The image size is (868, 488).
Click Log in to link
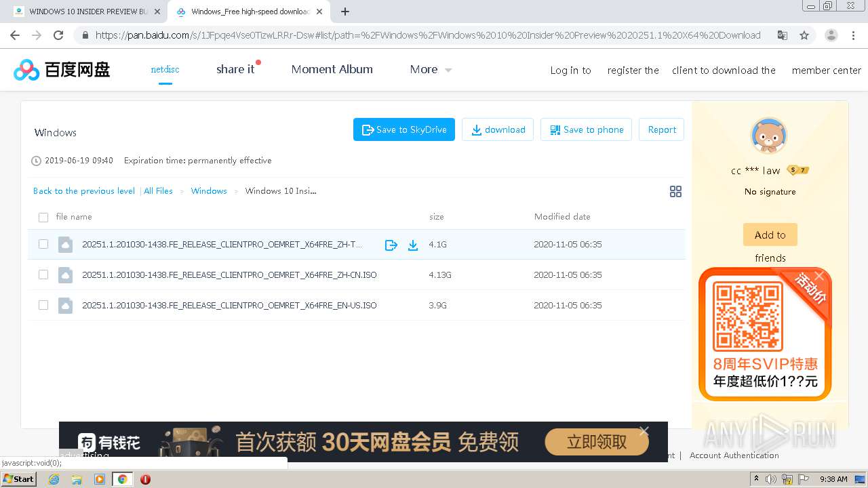(570, 70)
